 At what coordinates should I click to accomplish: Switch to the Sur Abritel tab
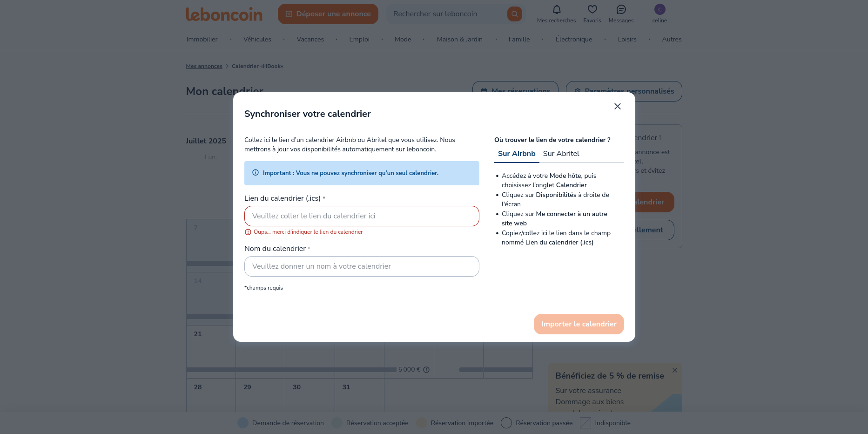click(561, 154)
